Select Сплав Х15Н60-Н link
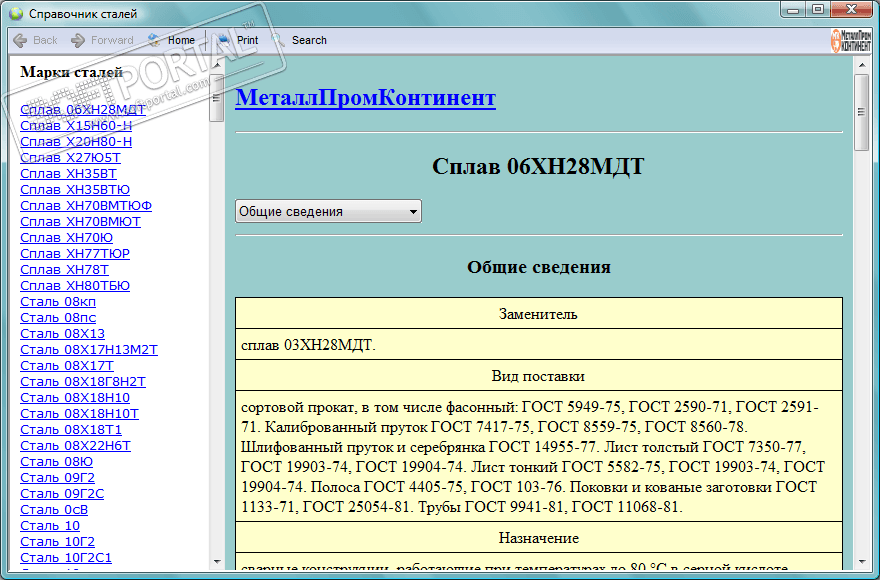880x580 pixels. point(76,125)
